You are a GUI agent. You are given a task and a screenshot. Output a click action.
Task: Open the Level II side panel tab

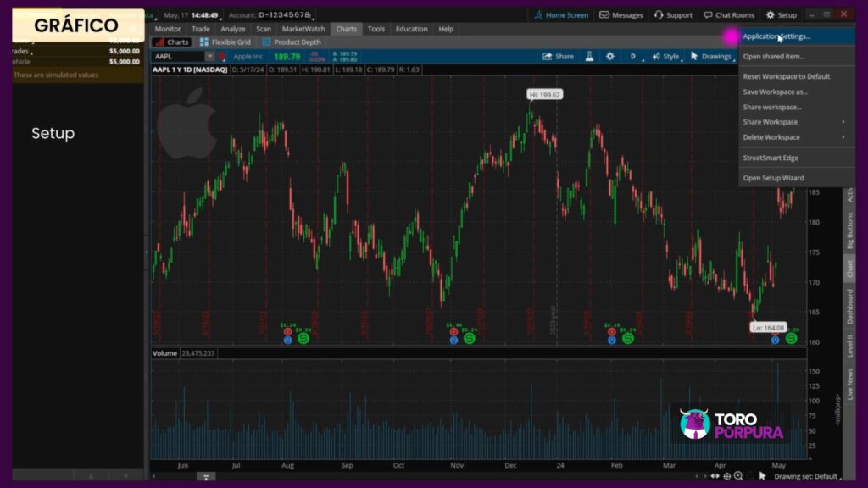pyautogui.click(x=849, y=346)
